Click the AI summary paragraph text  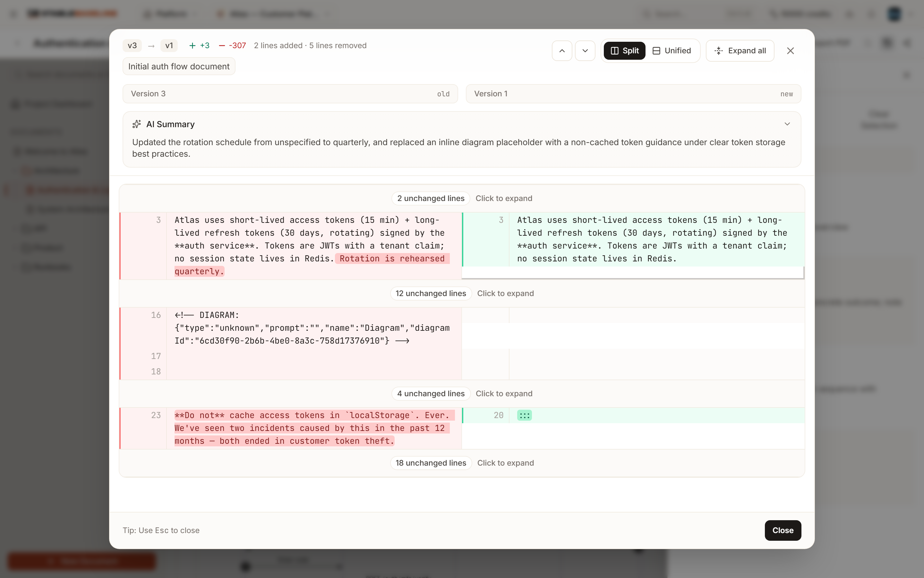(458, 148)
